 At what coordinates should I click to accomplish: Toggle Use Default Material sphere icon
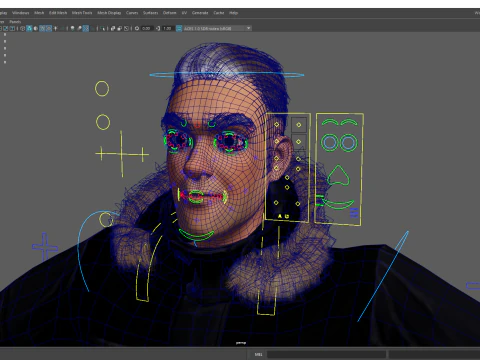tap(36, 28)
